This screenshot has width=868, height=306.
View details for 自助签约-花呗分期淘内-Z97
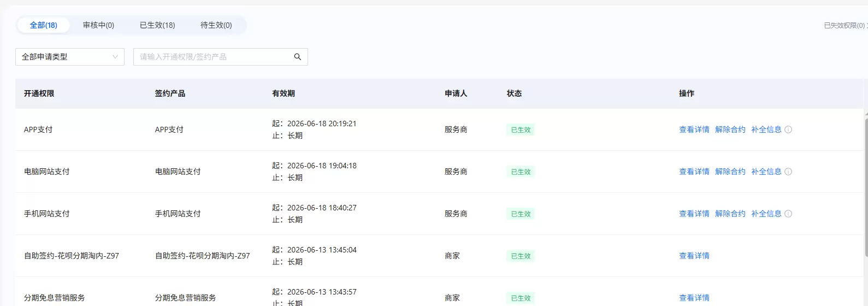coord(694,256)
